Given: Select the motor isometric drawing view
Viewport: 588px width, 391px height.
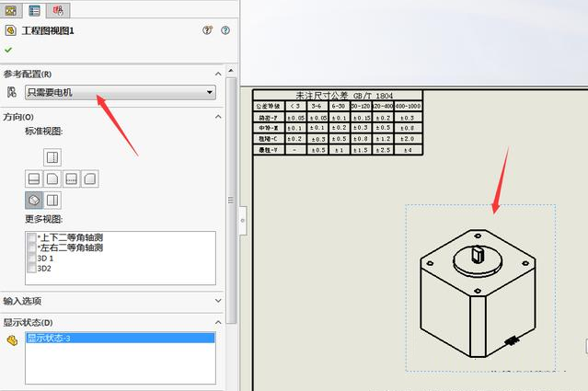Looking at the screenshot, I should [480, 288].
